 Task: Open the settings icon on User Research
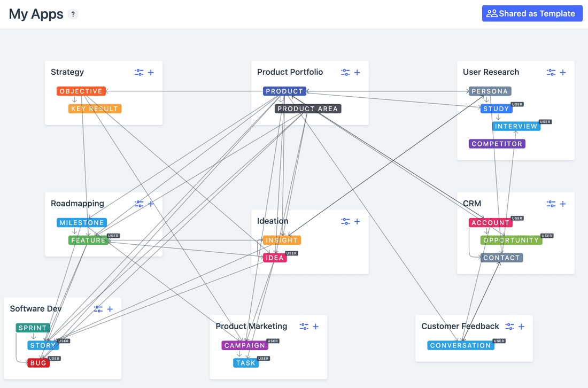pyautogui.click(x=551, y=72)
